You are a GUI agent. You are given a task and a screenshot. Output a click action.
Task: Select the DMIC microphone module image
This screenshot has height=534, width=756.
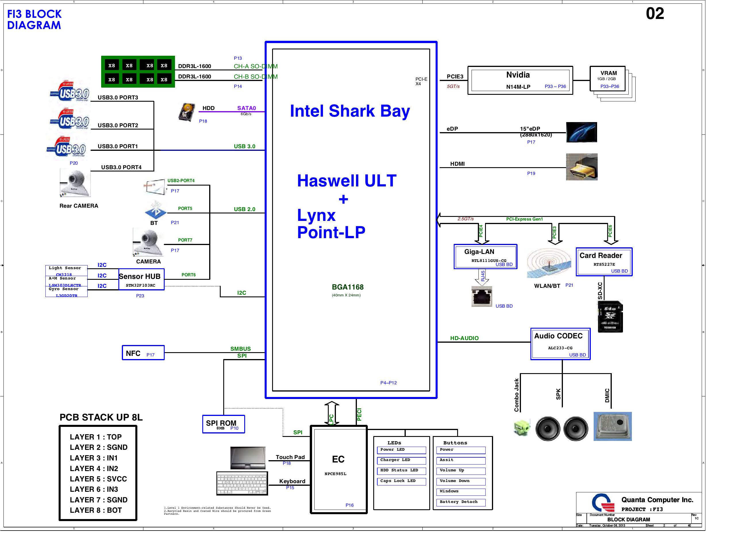[x=612, y=426]
